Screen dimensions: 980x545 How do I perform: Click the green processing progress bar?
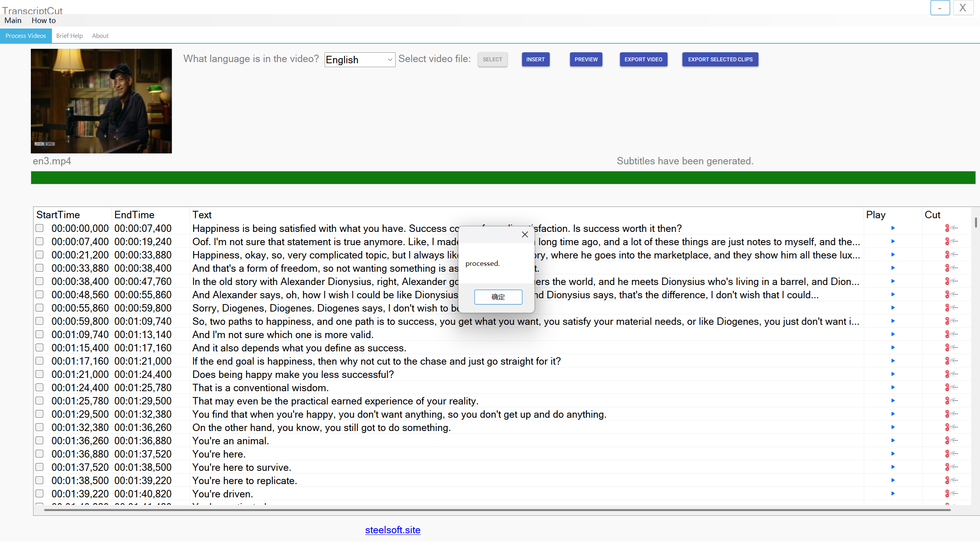503,178
